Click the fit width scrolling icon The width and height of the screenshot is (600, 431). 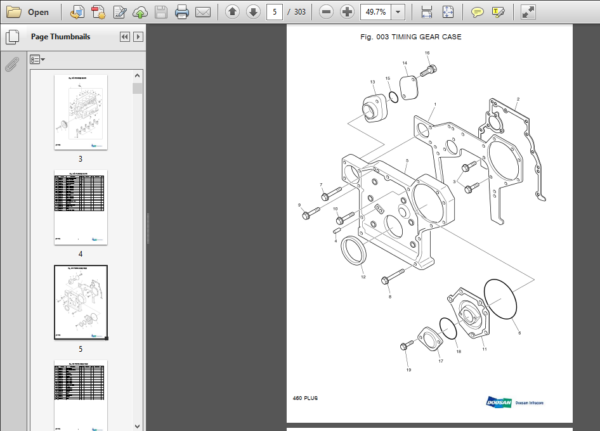coord(427,12)
